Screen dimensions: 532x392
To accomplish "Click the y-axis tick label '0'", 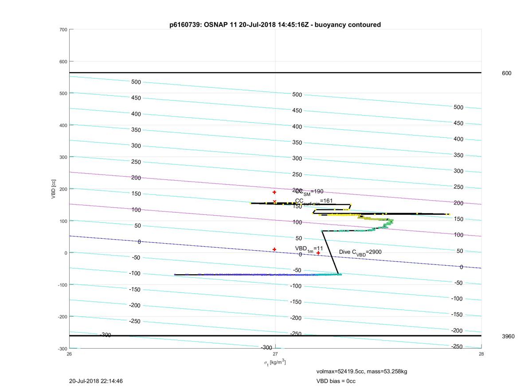I will [x=66, y=253].
